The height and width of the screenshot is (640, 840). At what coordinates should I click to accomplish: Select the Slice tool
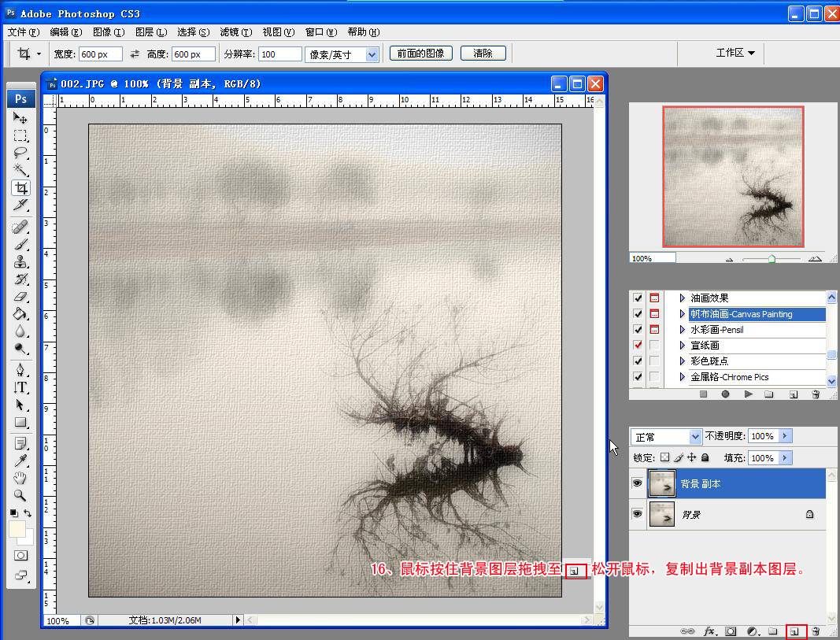point(20,205)
